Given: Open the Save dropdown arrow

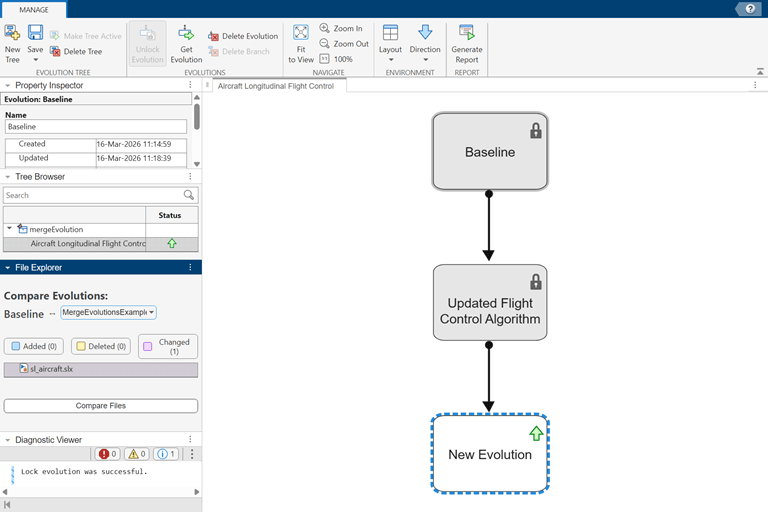Looking at the screenshot, I should (x=35, y=60).
